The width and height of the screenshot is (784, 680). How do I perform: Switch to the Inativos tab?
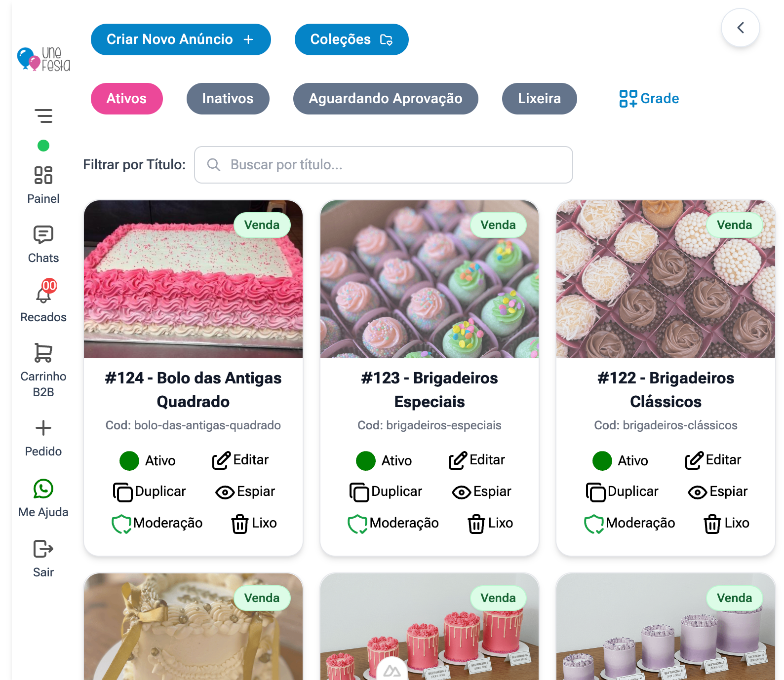coord(228,99)
